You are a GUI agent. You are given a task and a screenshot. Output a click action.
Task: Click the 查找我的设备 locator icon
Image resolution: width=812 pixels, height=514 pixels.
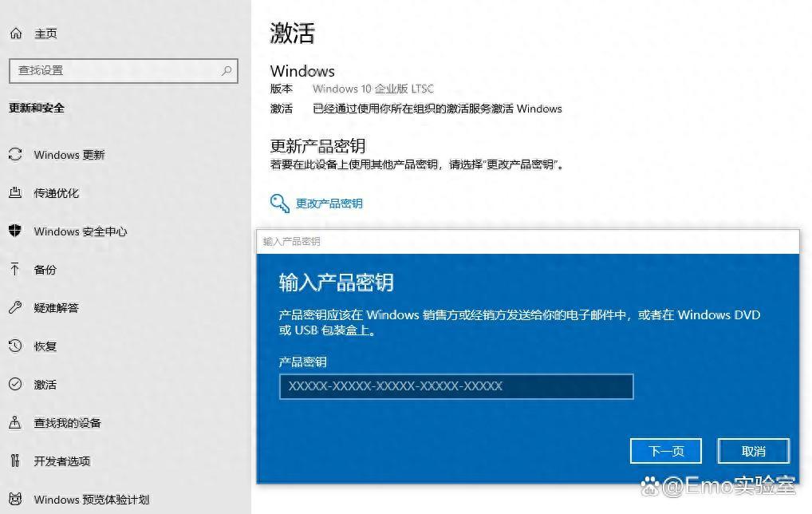point(15,422)
